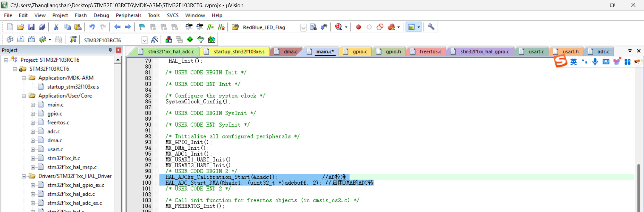Image resolution: width=644 pixels, height=212 pixels.
Task: Start a debug session with the magnifier d icon
Action: pos(339,27)
